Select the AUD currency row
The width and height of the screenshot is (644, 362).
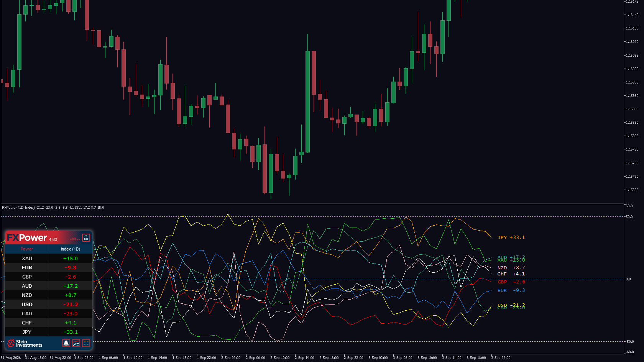(49, 286)
